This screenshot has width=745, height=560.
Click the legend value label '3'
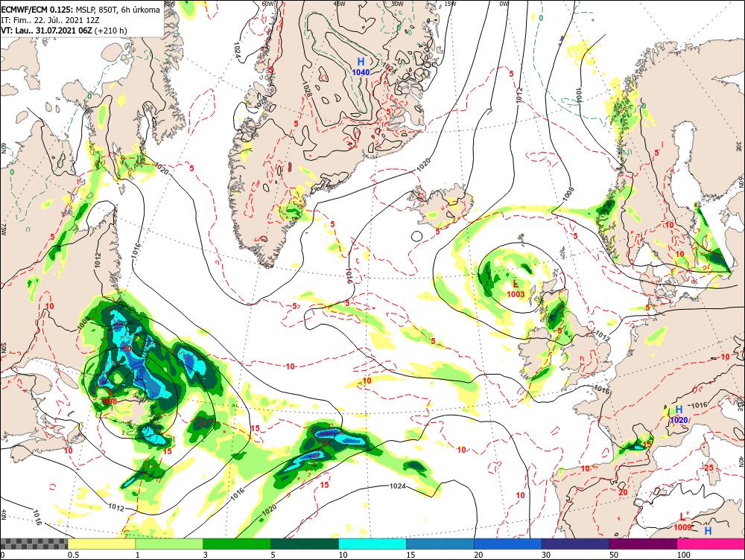click(206, 555)
